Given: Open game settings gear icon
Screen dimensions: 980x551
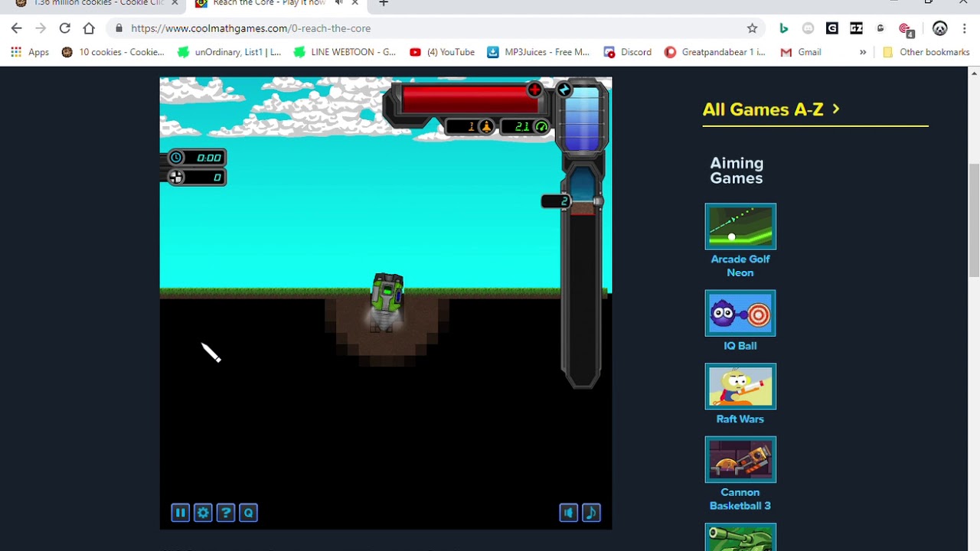Looking at the screenshot, I should 203,513.
